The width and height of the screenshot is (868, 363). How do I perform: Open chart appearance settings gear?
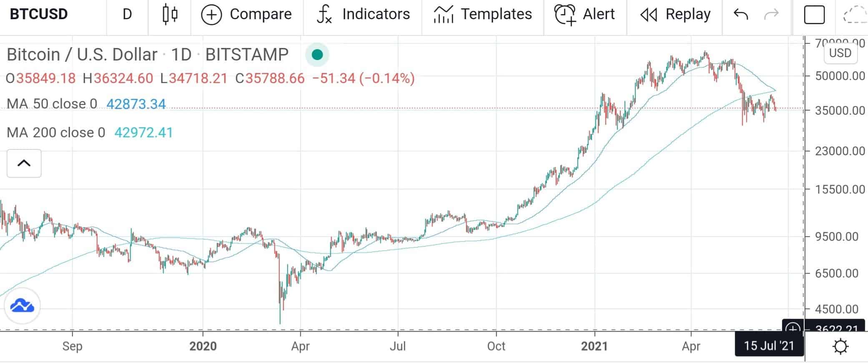coord(841,345)
